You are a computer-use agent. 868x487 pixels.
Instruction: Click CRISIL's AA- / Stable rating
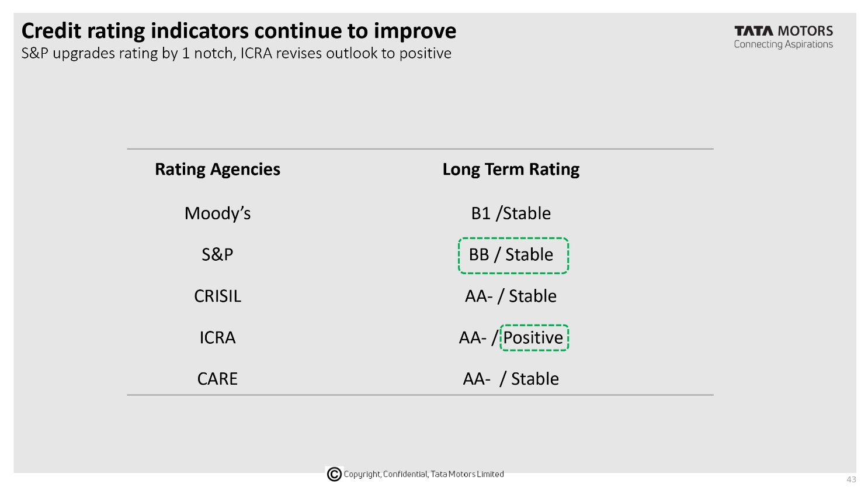click(x=511, y=296)
